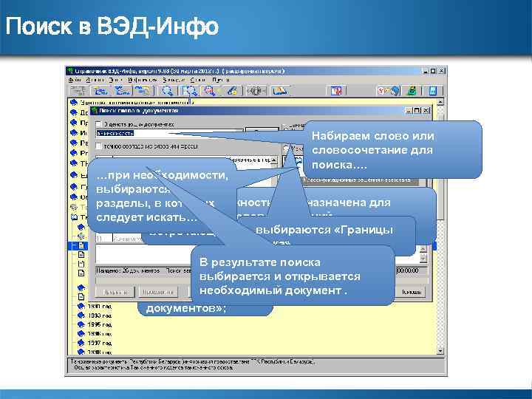The width and height of the screenshot is (532, 399).
Task: Click the green toolbar icon near the right end
Action: pyautogui.click(x=412, y=91)
